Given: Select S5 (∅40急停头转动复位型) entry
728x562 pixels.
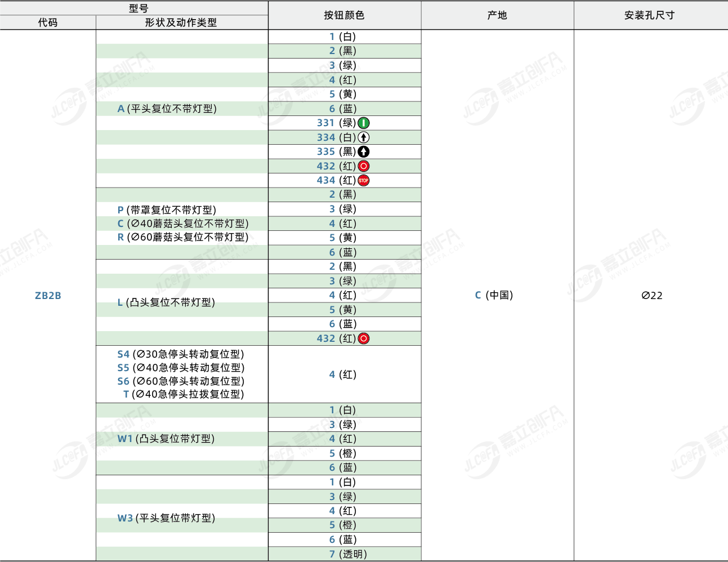Looking at the screenshot, I should (x=181, y=368).
